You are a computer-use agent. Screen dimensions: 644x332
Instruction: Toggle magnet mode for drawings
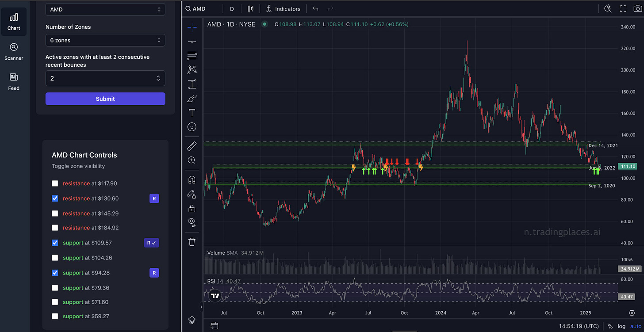click(x=192, y=179)
